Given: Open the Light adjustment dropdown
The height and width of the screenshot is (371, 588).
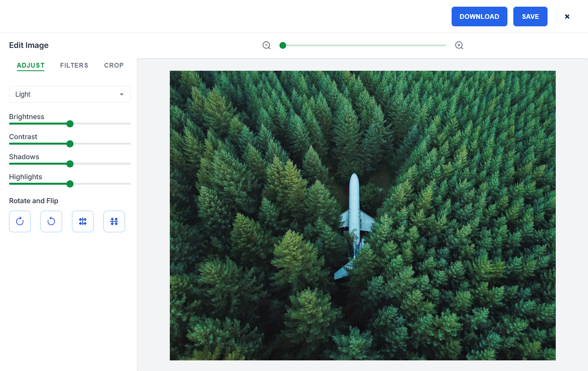Looking at the screenshot, I should click(70, 94).
